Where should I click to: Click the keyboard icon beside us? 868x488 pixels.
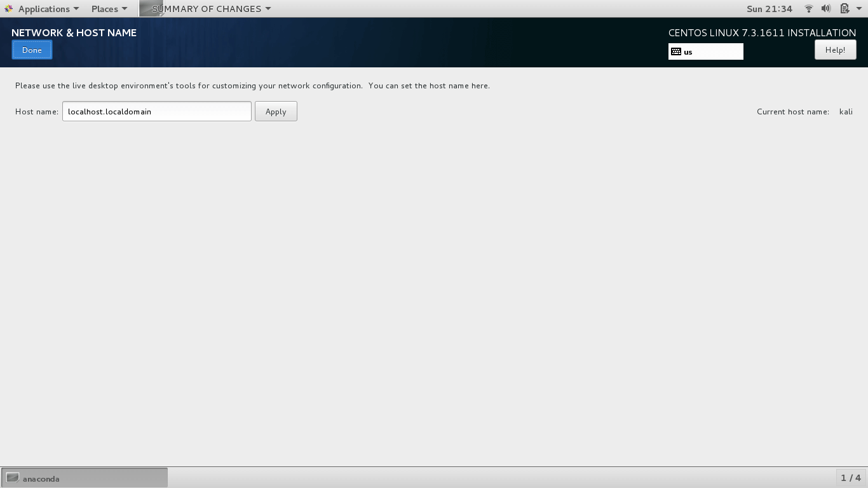pos(676,51)
